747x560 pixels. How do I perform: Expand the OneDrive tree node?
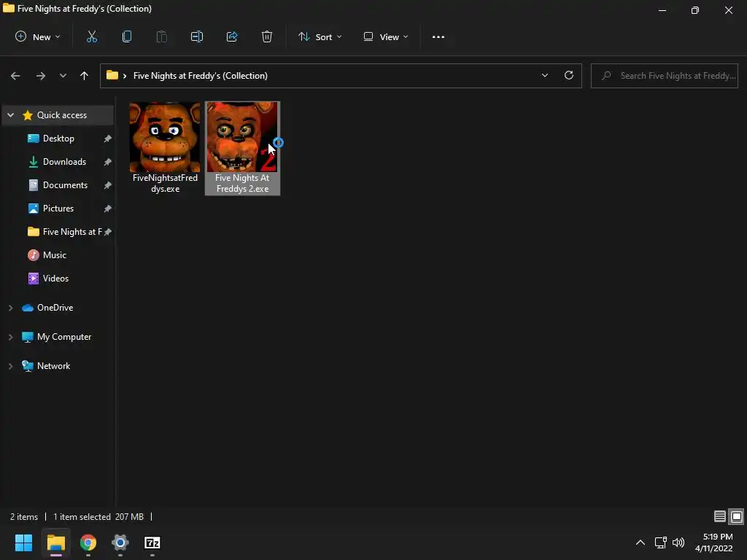point(10,308)
